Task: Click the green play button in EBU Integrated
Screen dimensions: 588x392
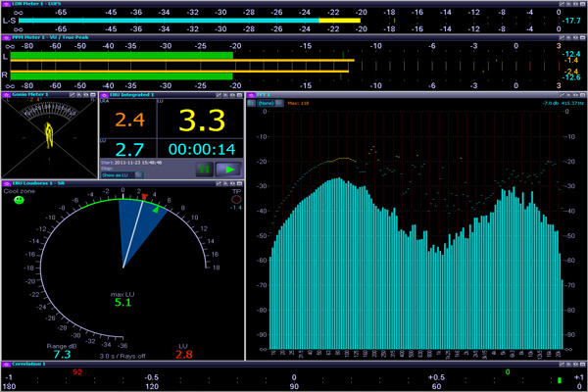Action: click(228, 170)
